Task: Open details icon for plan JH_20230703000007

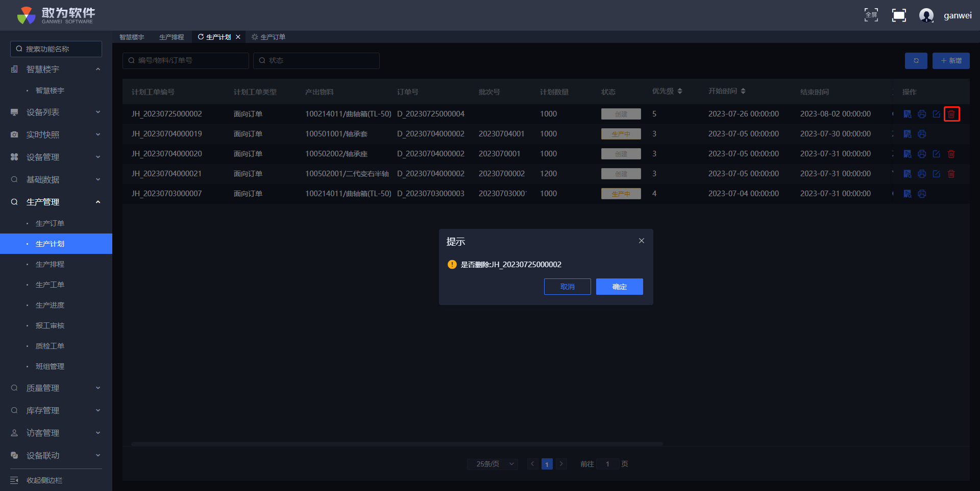Action: pos(908,194)
